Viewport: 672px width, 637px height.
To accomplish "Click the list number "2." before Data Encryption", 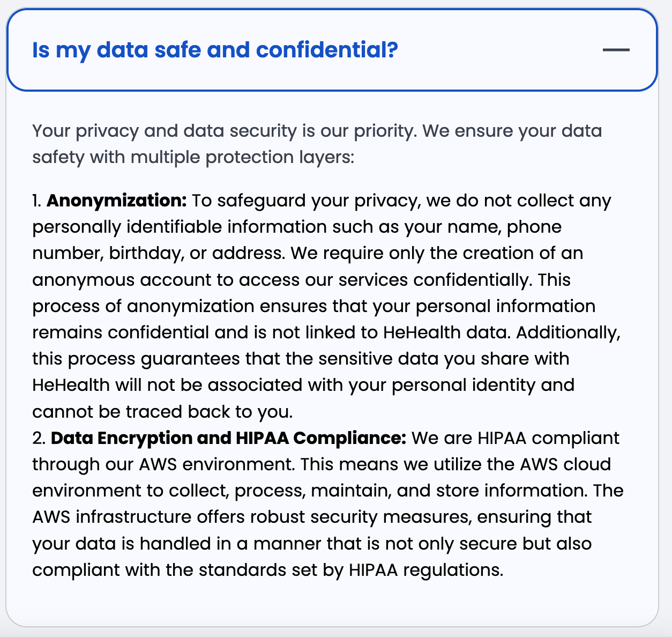I will coord(39,438).
